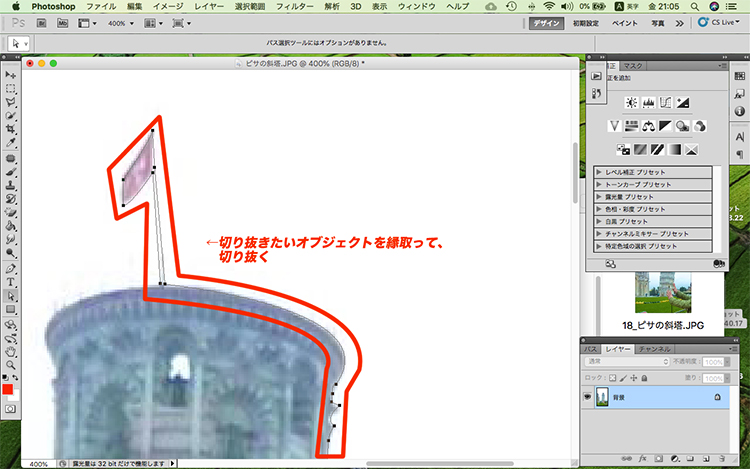The width and height of the screenshot is (750, 469).
Task: Select the Zoom tool in toolbox
Action: (11, 366)
